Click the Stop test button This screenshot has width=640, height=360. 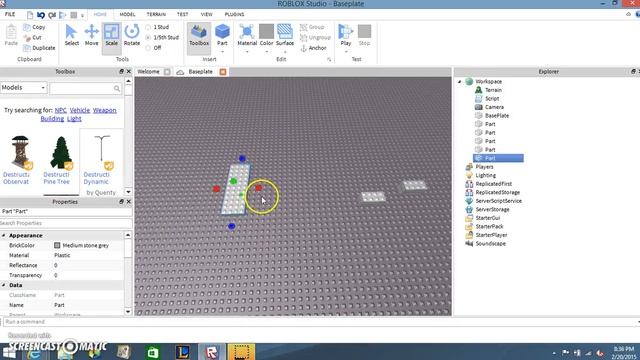click(364, 35)
